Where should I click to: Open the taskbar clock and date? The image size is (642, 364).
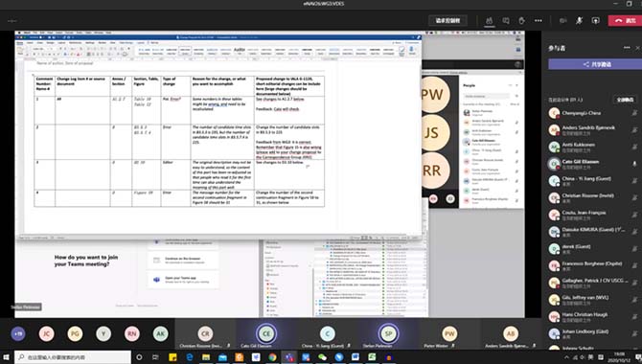(619, 357)
